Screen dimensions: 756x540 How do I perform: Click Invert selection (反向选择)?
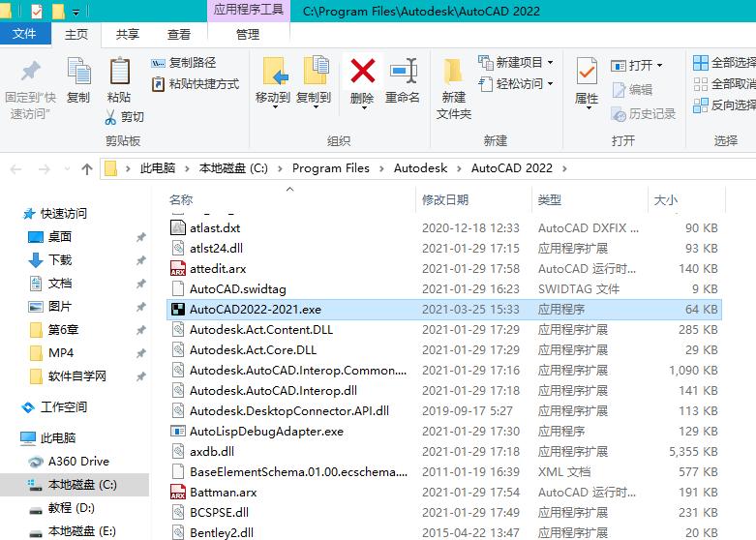(724, 105)
